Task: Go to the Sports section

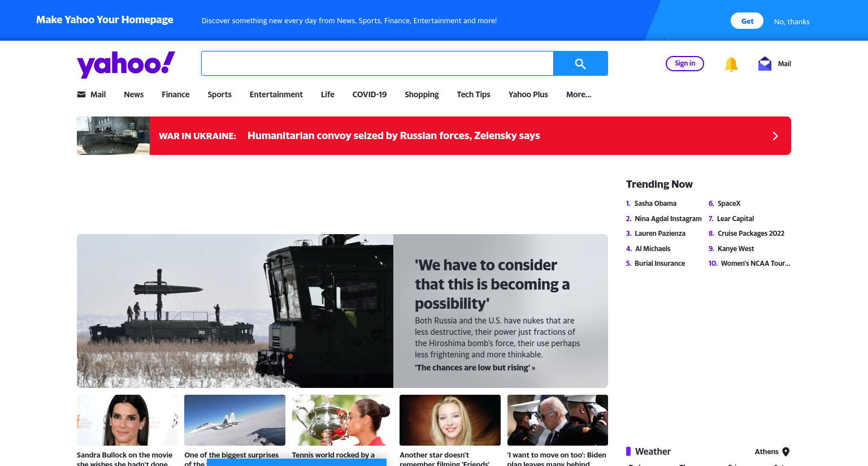Action: coord(219,94)
